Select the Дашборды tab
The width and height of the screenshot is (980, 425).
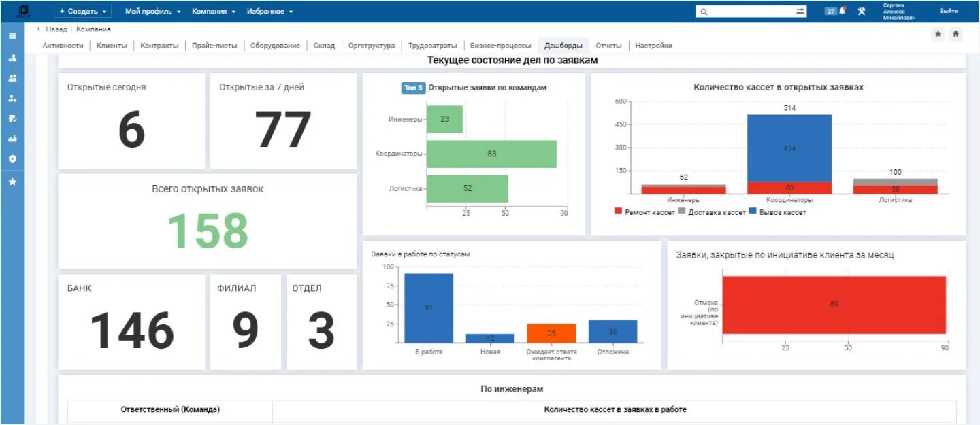(563, 46)
